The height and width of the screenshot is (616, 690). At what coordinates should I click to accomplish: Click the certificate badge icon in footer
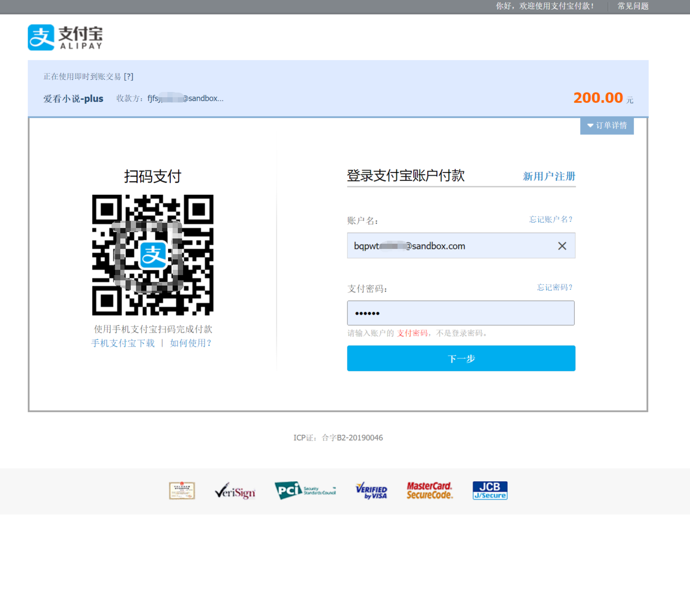click(x=182, y=490)
